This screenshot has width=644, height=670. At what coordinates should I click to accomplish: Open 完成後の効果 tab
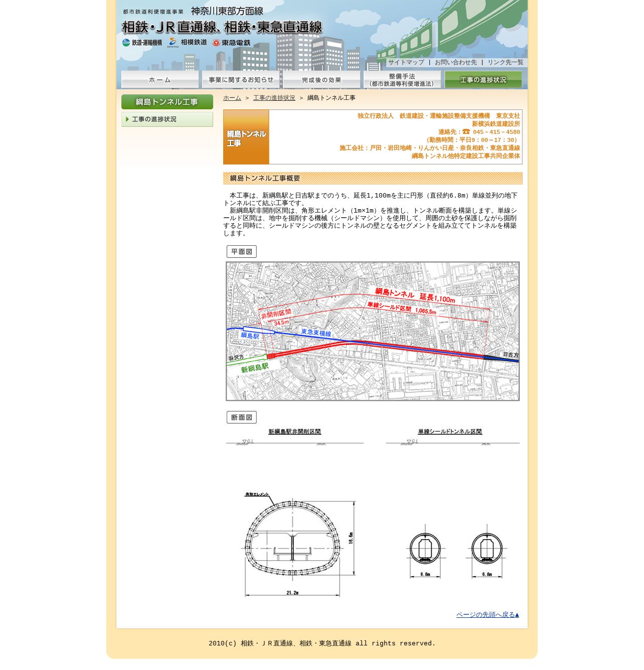coord(321,80)
